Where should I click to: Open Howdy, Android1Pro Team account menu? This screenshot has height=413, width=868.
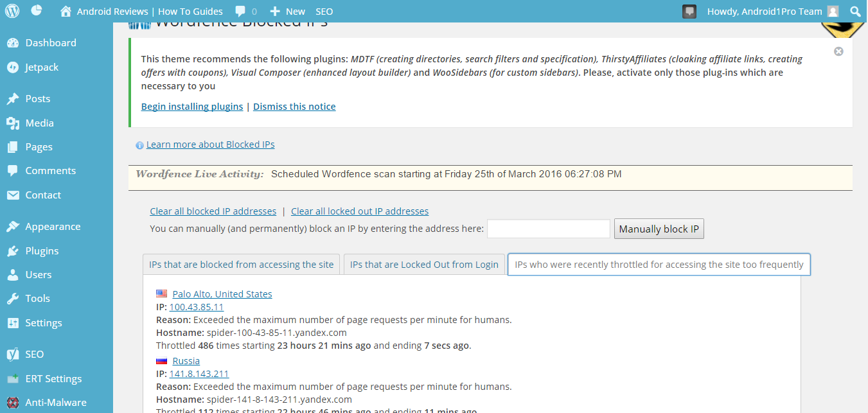[x=765, y=12]
